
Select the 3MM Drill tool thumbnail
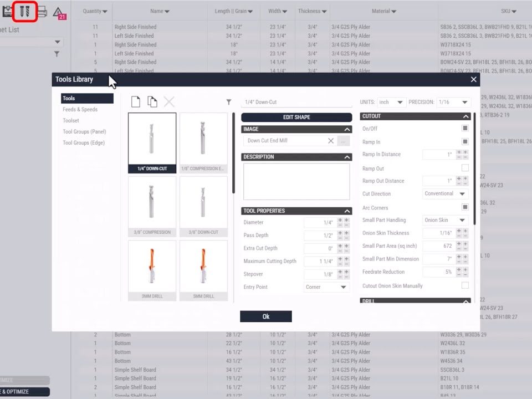coord(152,270)
